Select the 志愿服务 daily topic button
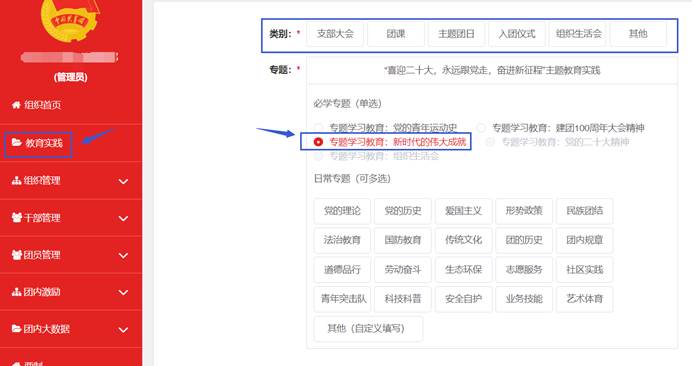 524,270
